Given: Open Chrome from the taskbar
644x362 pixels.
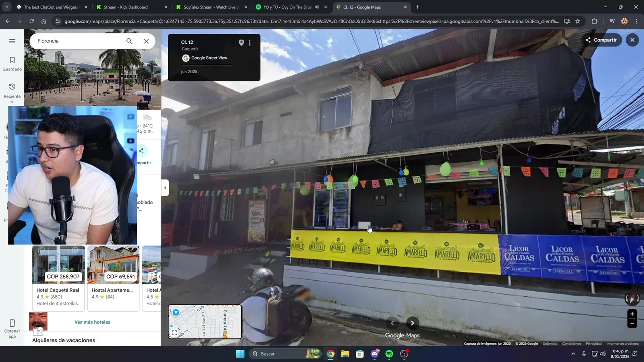Looking at the screenshot, I should [330, 354].
